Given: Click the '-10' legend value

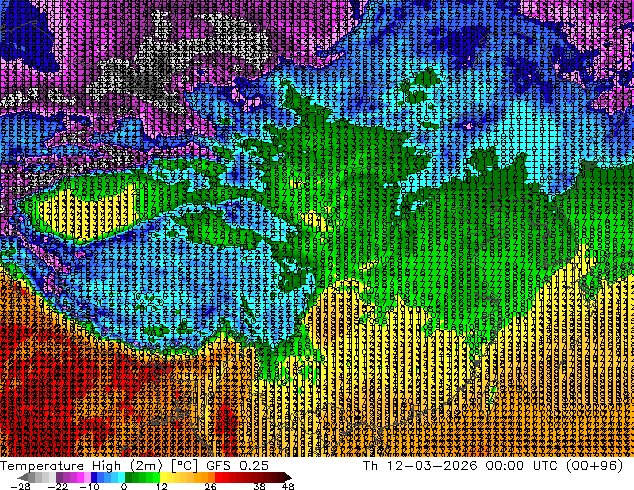Looking at the screenshot, I should [x=89, y=486].
